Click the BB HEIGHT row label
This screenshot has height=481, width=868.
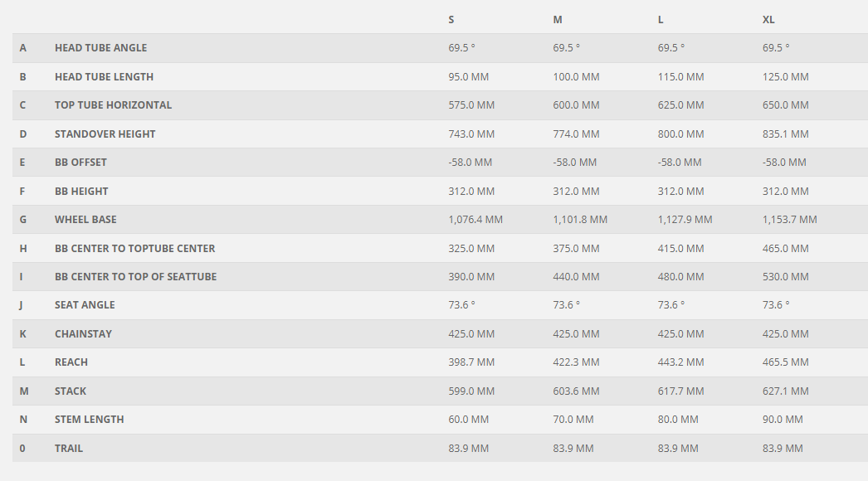pos(81,191)
